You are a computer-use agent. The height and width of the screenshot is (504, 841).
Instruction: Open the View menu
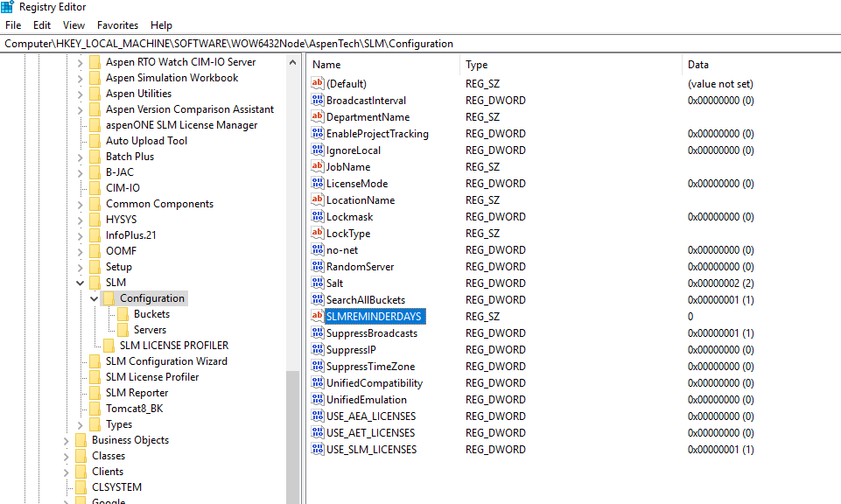point(74,25)
